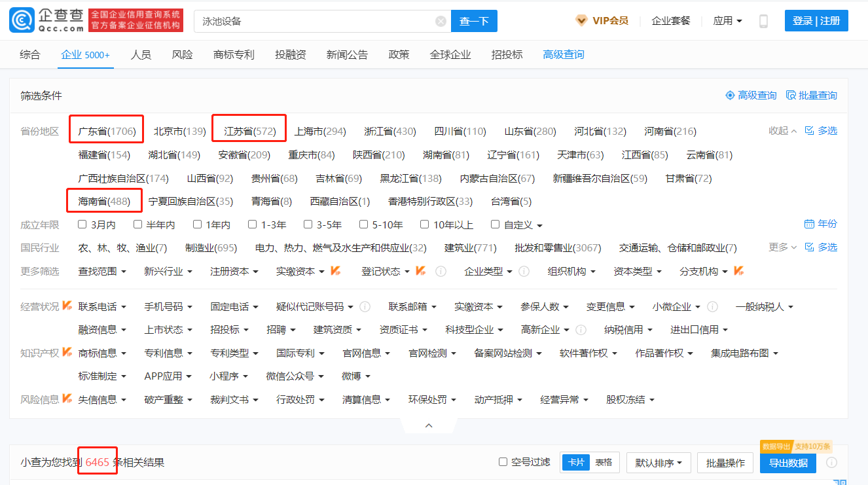
Task: Click the VIP会员 crown icon
Action: [581, 20]
